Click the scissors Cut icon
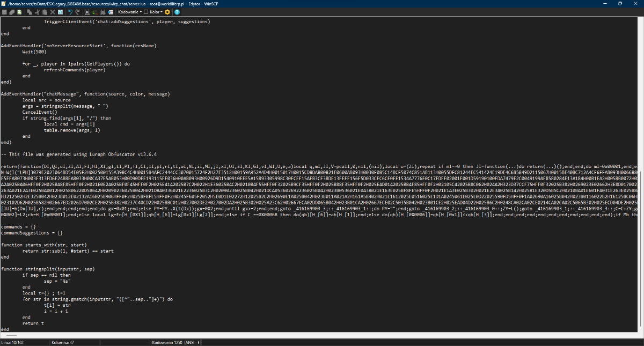 tap(37, 12)
